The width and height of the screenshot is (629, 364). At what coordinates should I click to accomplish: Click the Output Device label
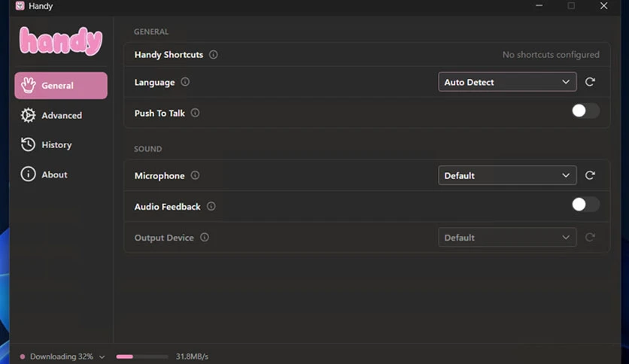click(164, 238)
